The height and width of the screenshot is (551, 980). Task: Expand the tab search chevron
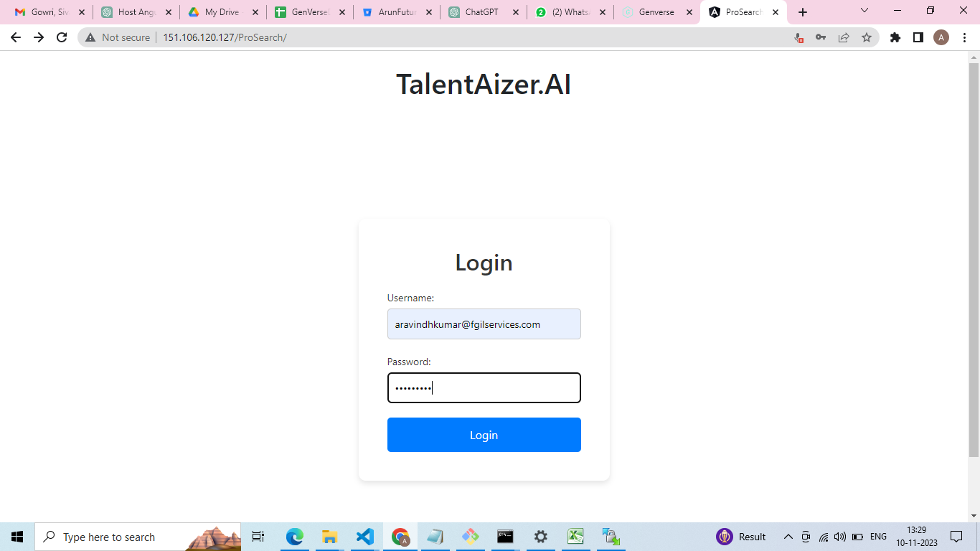(x=864, y=11)
